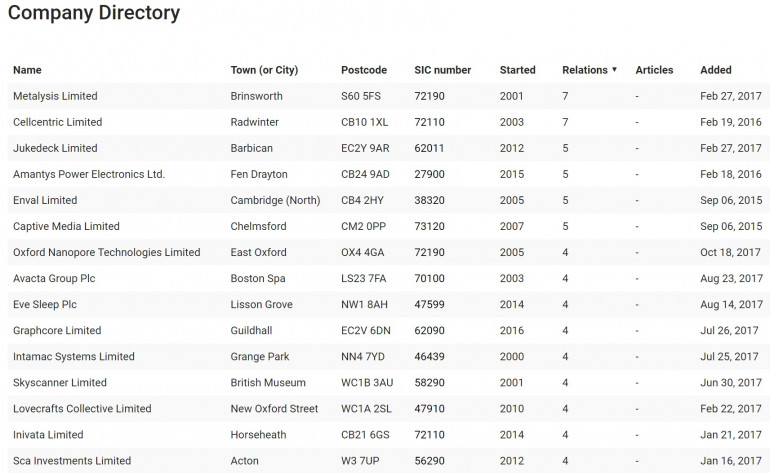Select added date 'Aug 23, 2017'
This screenshot has height=473, width=770.
click(731, 278)
